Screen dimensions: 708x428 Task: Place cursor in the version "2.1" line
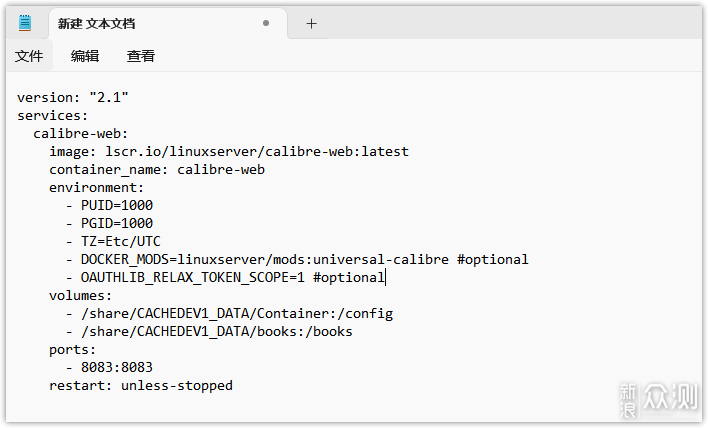tap(73, 97)
